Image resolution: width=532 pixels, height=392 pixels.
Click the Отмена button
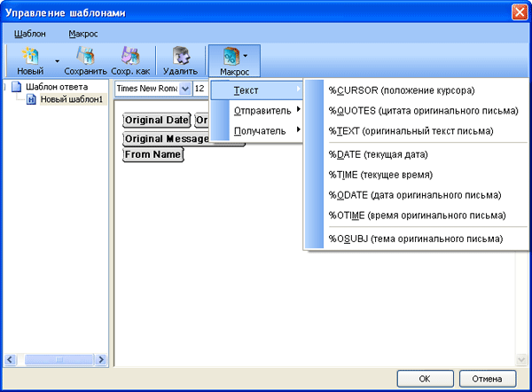487,379
